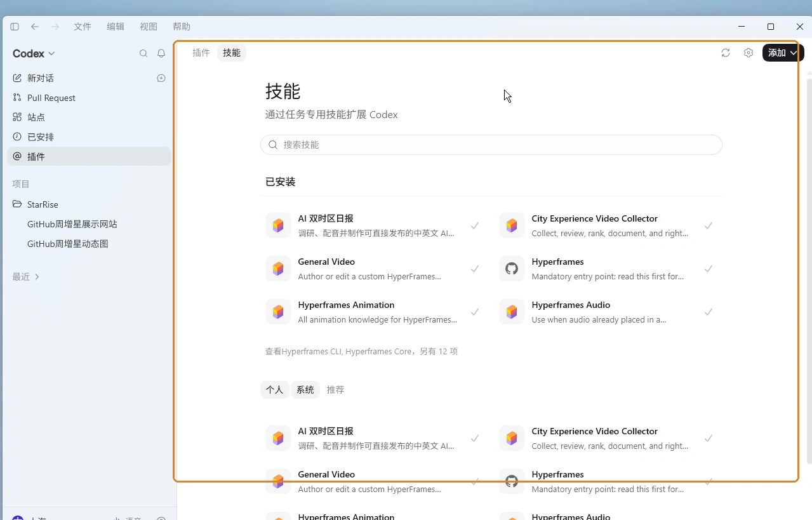812x520 pixels.
Task: Toggle checkmark for Hyperframes Audio in 已安装
Action: click(709, 312)
